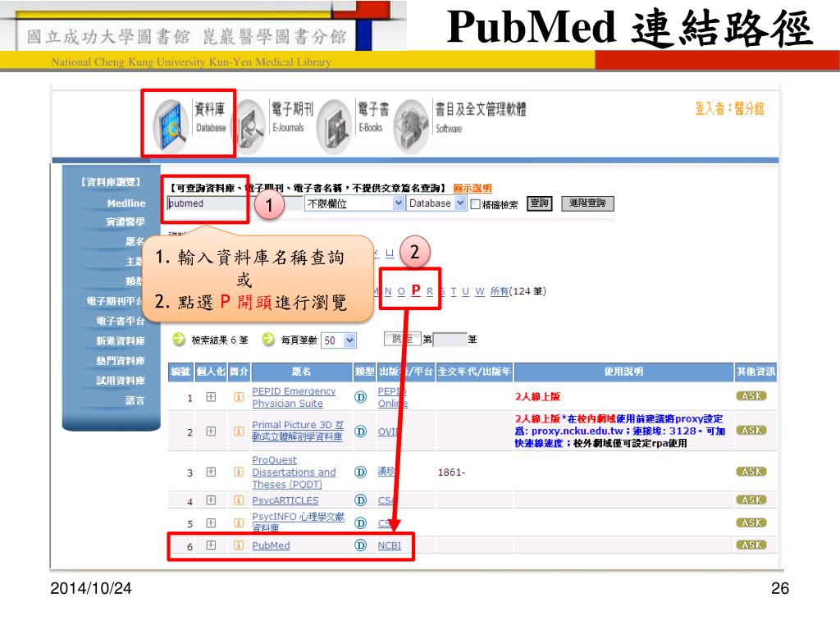This screenshot has height=630, width=840.
Task: Click info icon for PsycINFO row
Action: (x=239, y=523)
